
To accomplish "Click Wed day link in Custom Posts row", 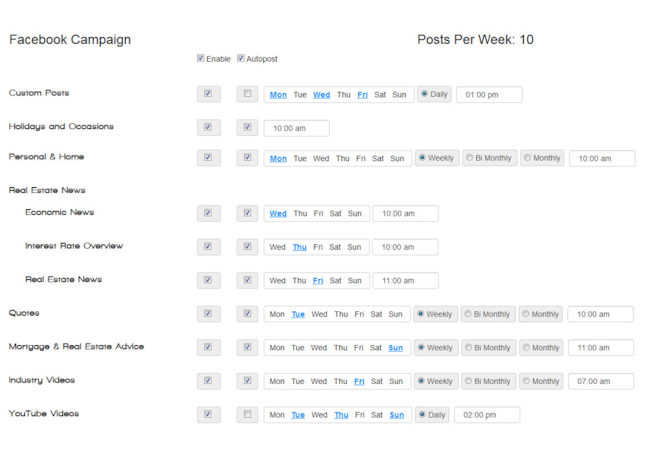I will 322,95.
